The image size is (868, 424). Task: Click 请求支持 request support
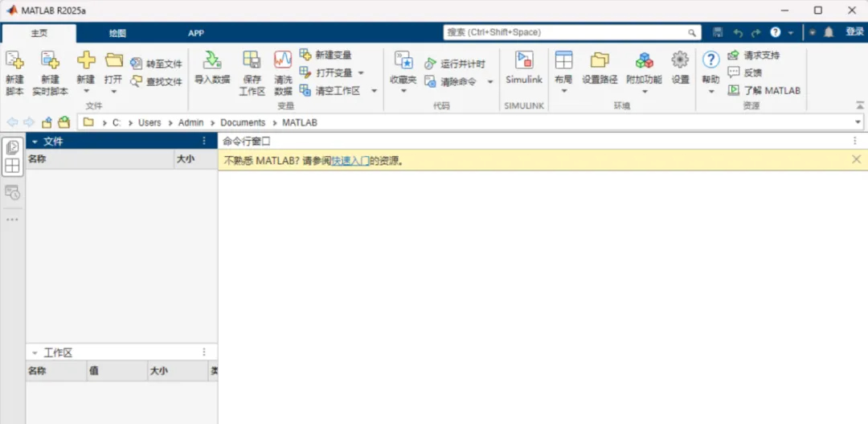tap(754, 55)
